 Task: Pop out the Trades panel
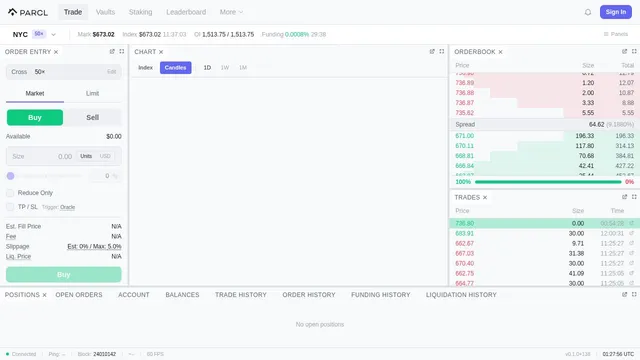pos(624,197)
